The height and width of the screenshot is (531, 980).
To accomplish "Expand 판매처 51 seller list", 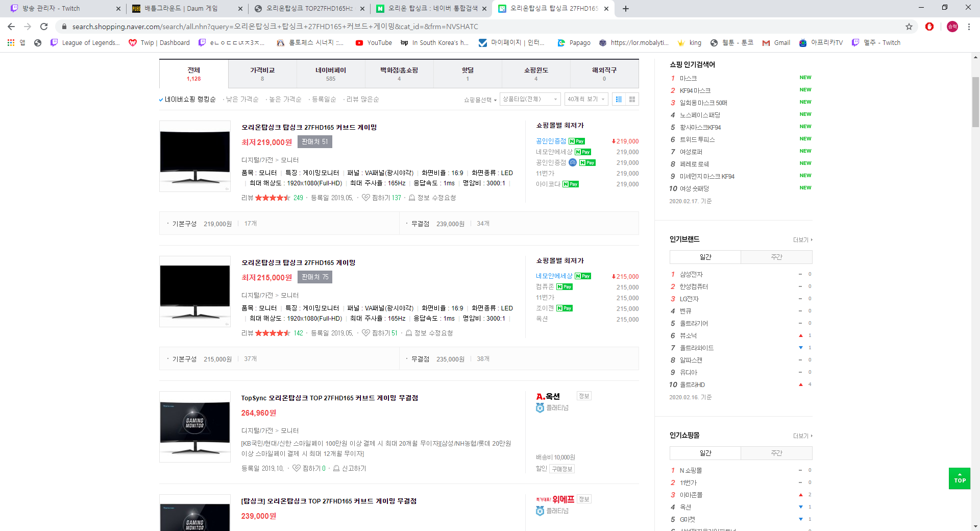I will click(x=315, y=142).
